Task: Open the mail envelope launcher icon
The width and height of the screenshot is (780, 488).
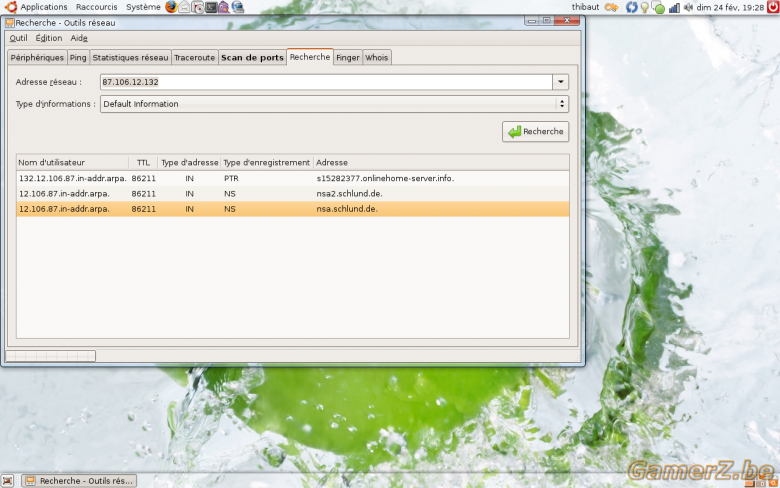Action: tap(185, 7)
